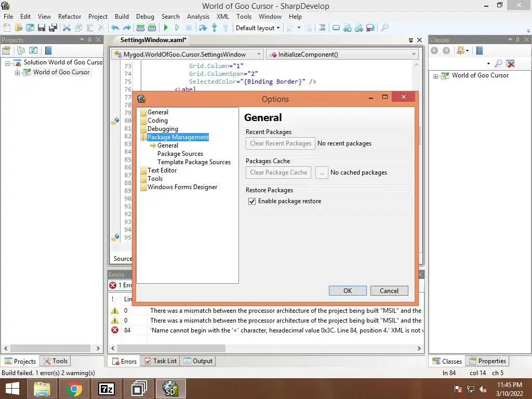Click the Step Into debug icon
532x399 pixels.
(214, 28)
